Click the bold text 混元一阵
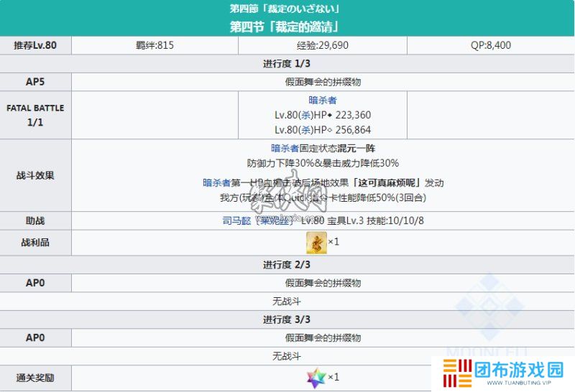The height and width of the screenshot is (392, 575). [356, 148]
